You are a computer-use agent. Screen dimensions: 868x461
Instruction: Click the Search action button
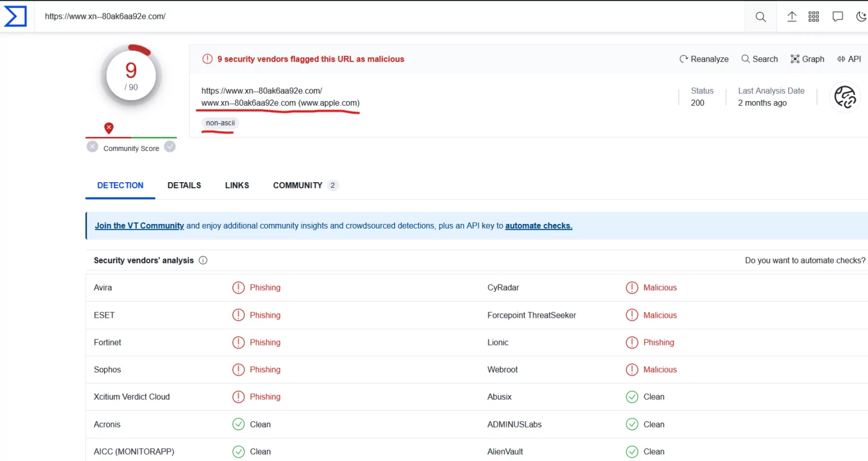[759, 59]
